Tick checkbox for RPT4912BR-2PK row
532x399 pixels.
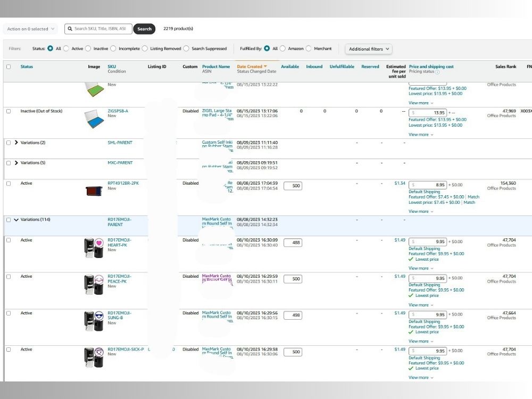(x=9, y=184)
